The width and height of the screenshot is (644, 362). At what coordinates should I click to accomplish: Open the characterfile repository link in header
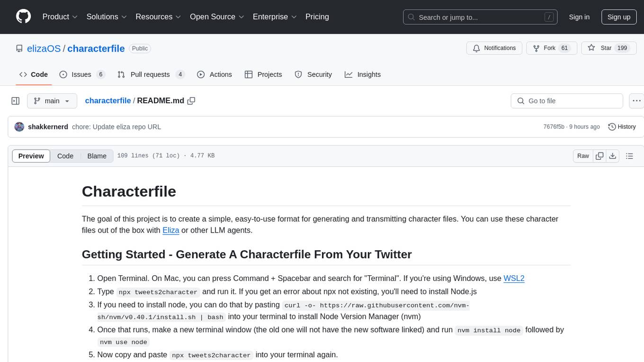tap(96, 48)
